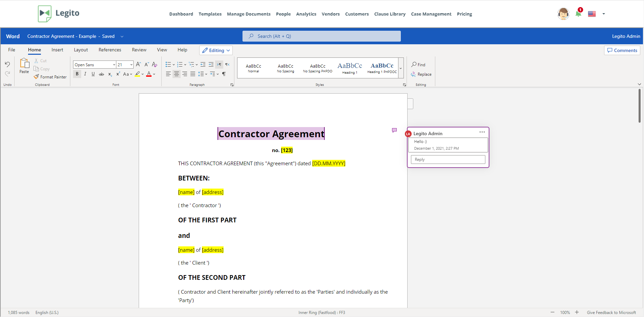Screen dimensions: 644x317
Task: Expand document title chevron next to Saved
Action: (122, 36)
